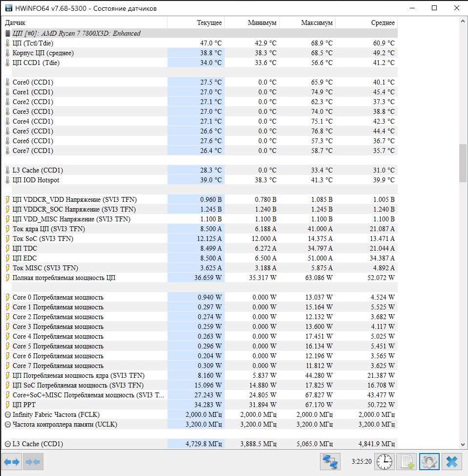Click thermometer icon beside Корпус ЦП (среднее)
The image size is (468, 476).
tap(8, 53)
